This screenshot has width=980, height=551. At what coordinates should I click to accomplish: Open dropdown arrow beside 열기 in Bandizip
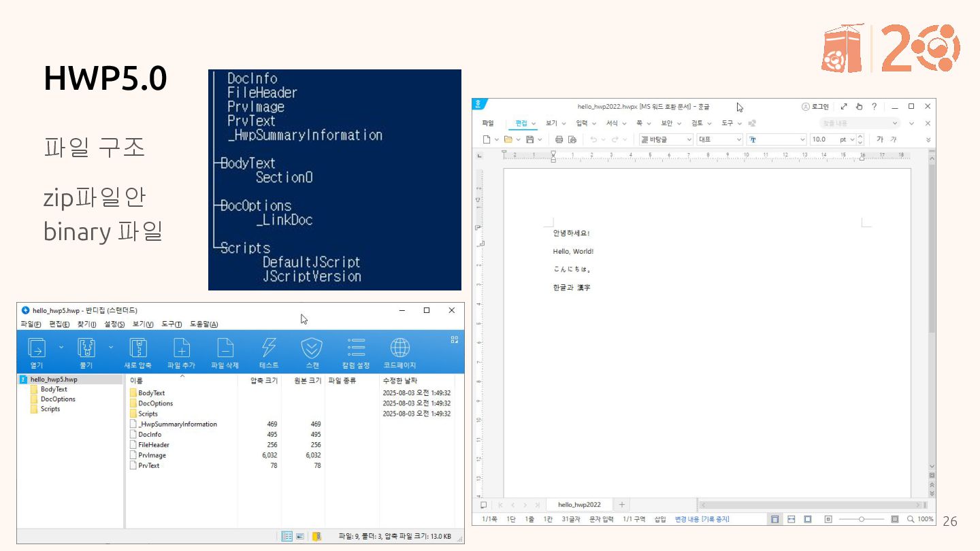[x=61, y=348]
